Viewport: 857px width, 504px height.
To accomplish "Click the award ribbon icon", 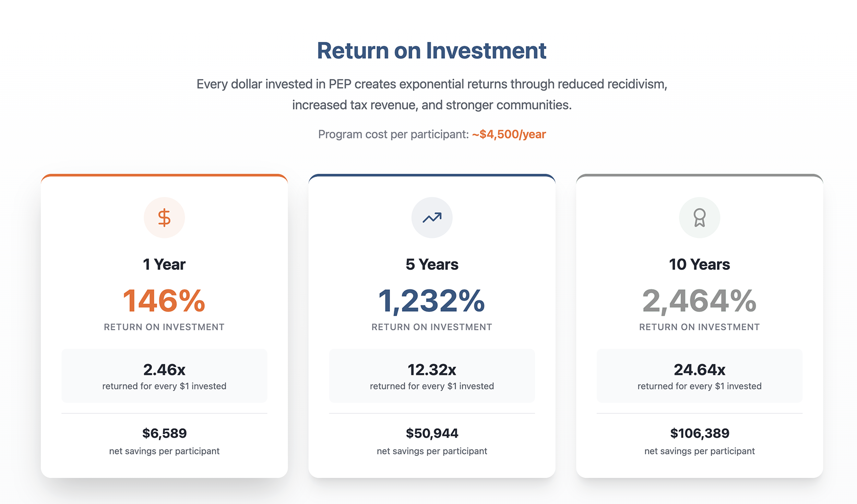I will 699,217.
